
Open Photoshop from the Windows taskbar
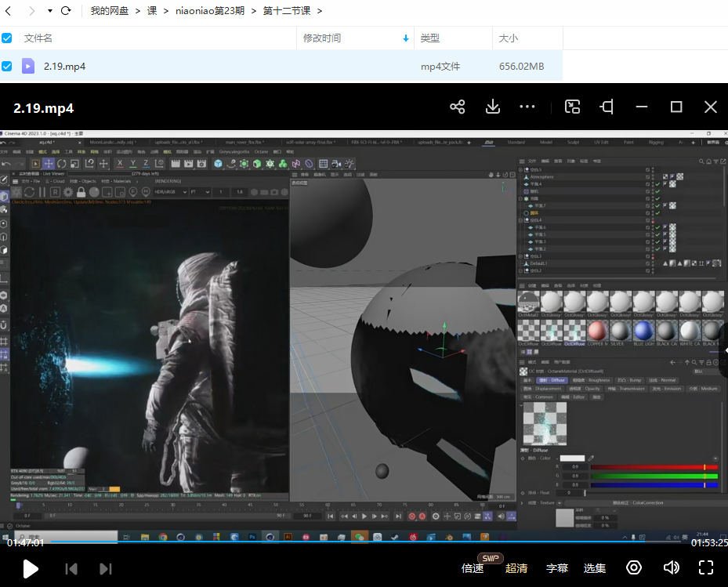click(252, 538)
